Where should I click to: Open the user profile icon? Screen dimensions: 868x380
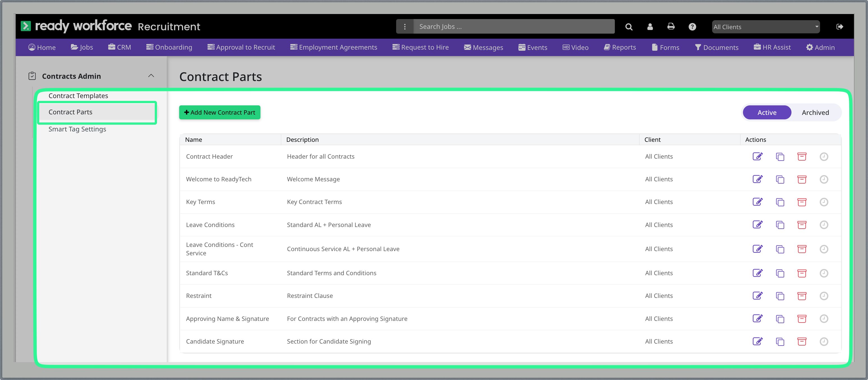650,27
